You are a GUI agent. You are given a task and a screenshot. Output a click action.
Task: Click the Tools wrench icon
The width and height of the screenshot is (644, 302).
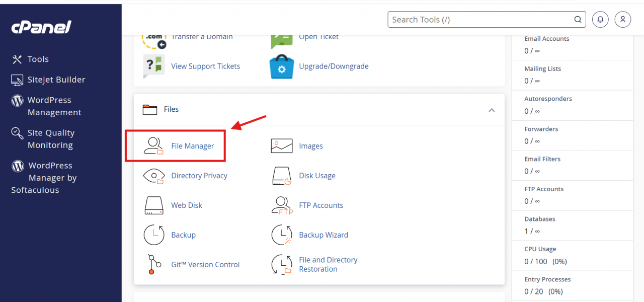tap(17, 59)
